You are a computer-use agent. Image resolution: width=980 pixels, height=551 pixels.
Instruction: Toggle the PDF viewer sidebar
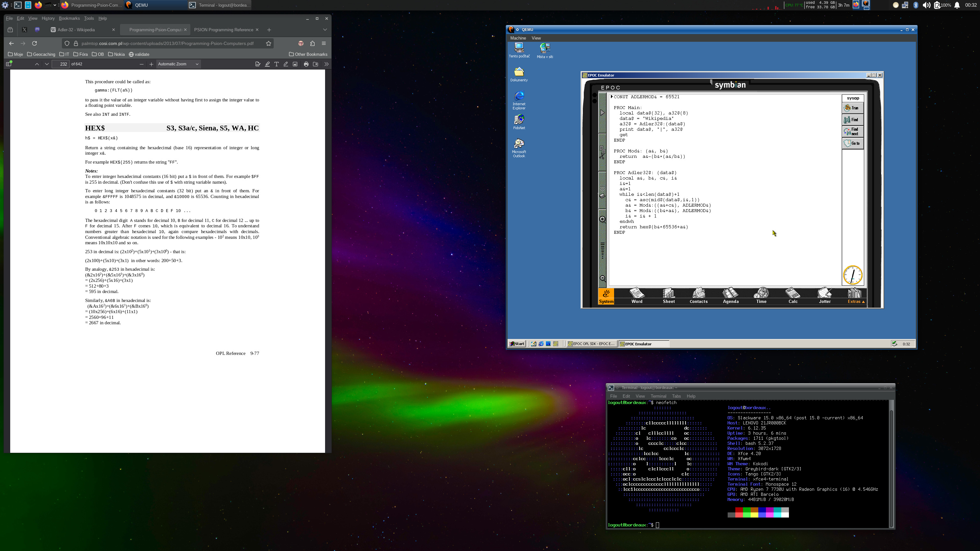[9, 64]
